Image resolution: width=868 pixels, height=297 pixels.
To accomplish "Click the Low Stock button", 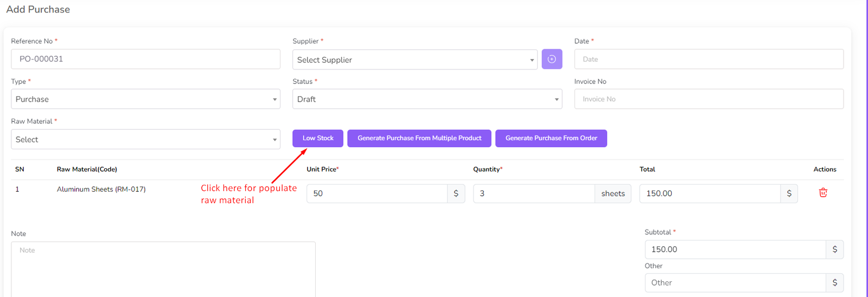I will tap(317, 138).
